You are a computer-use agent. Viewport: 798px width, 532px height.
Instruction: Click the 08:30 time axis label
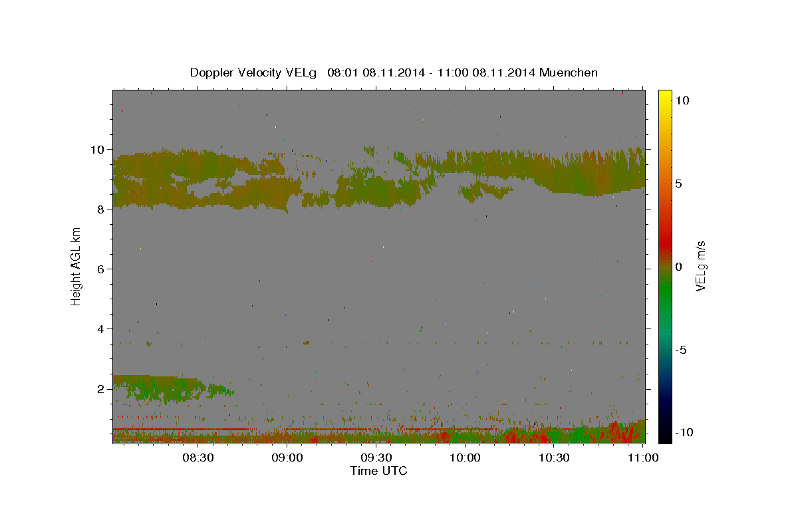click(x=198, y=458)
